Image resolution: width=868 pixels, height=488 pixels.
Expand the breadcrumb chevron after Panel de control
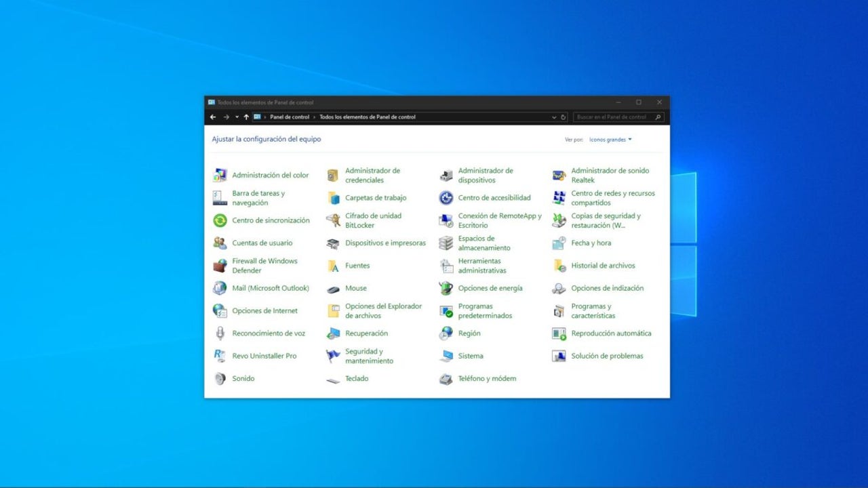(315, 117)
